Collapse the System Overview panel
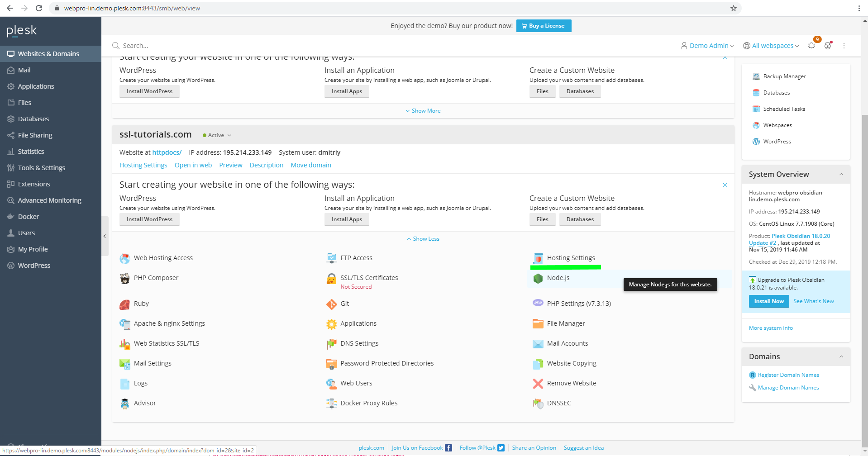Viewport: 868px width, 456px height. coord(841,174)
